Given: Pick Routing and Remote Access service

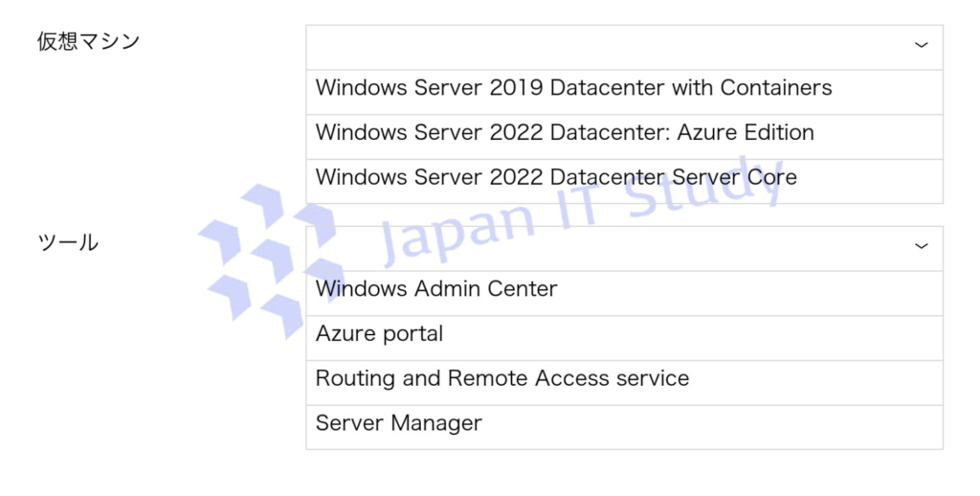Looking at the screenshot, I should [x=501, y=378].
